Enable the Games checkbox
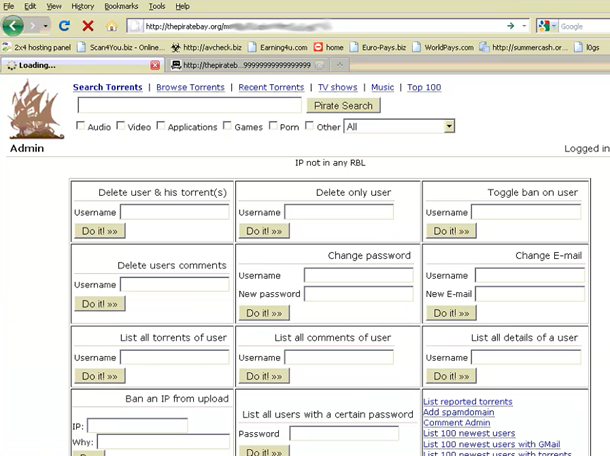The width and height of the screenshot is (610, 456). coord(227,126)
